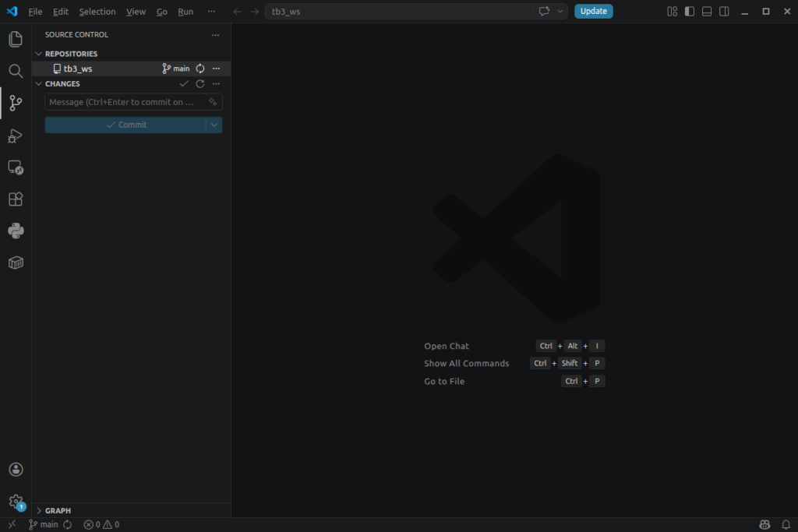Open the Copilot status icon in status bar

764,524
